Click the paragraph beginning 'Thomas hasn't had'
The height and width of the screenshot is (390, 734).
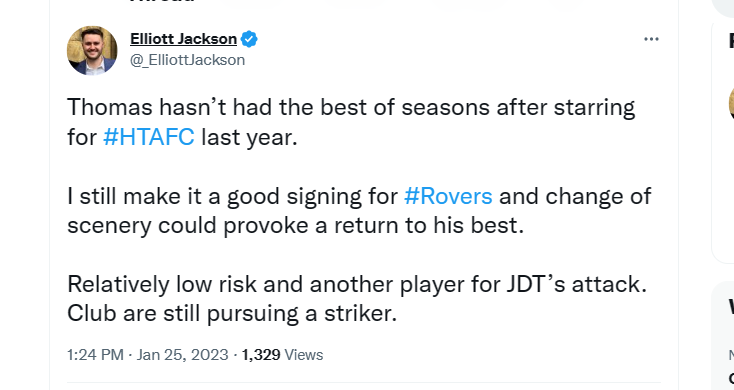coord(351,122)
